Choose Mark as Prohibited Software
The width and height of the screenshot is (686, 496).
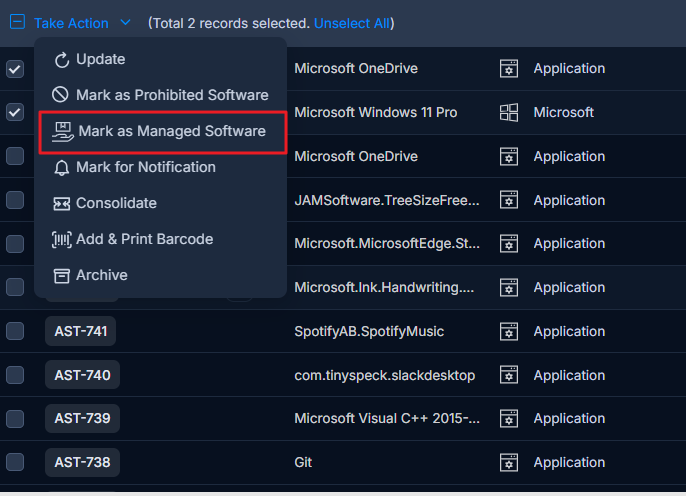click(161, 95)
